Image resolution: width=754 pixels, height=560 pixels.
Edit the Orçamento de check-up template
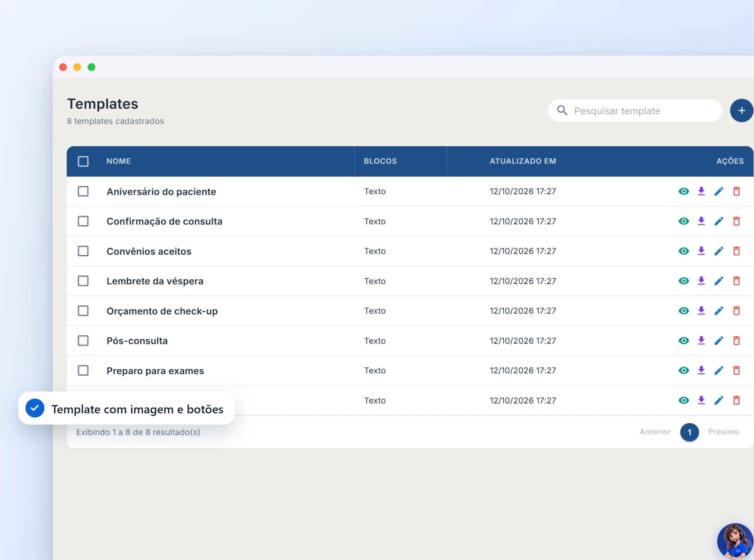719,310
